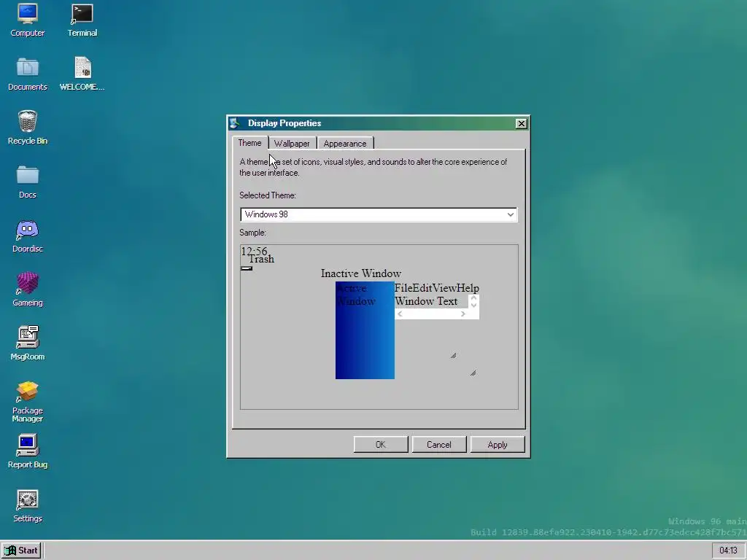Click the sample 'Trash' label
The width and height of the screenshot is (747, 560).
point(261,259)
